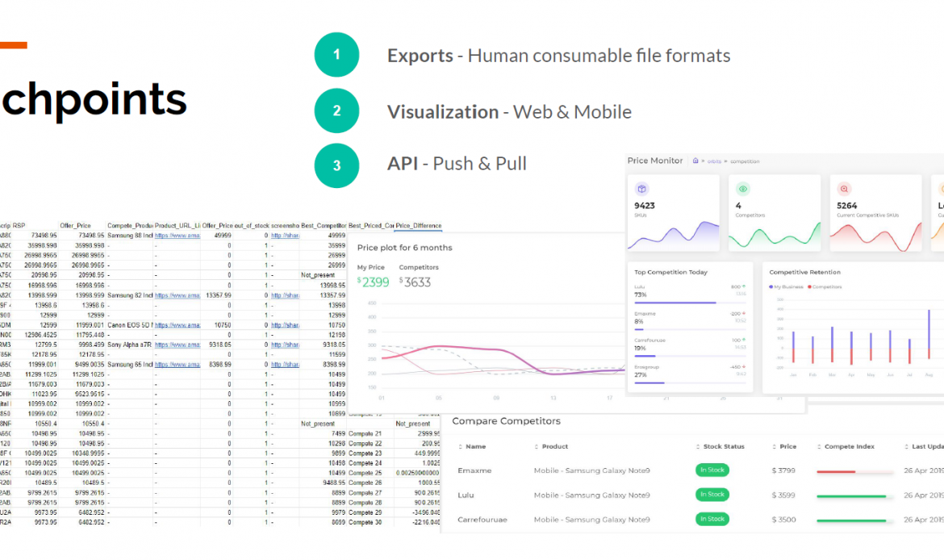
Task: Click the numbered circle 3 beside API
Action: coord(336,165)
